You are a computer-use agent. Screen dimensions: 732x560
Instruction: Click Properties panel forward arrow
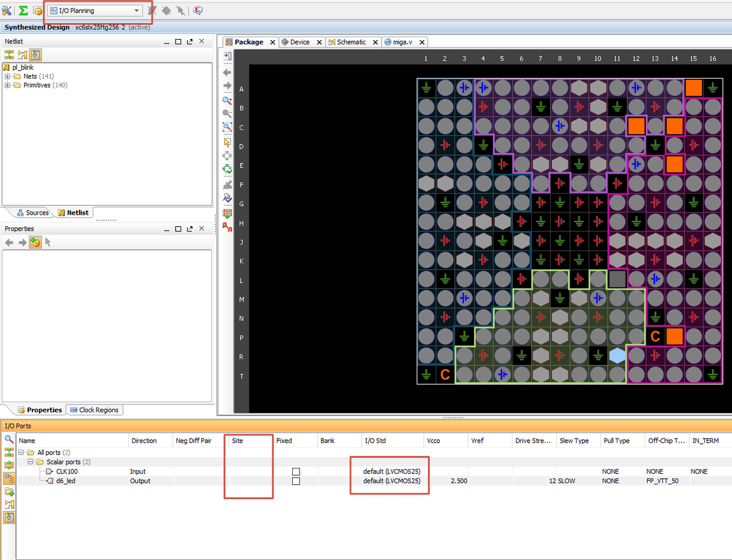pos(22,243)
